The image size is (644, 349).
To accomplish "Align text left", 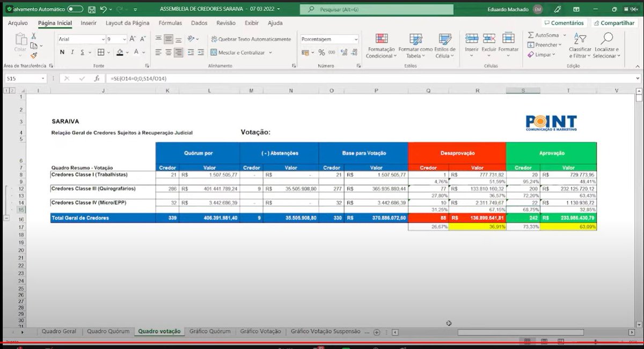I will pos(158,53).
